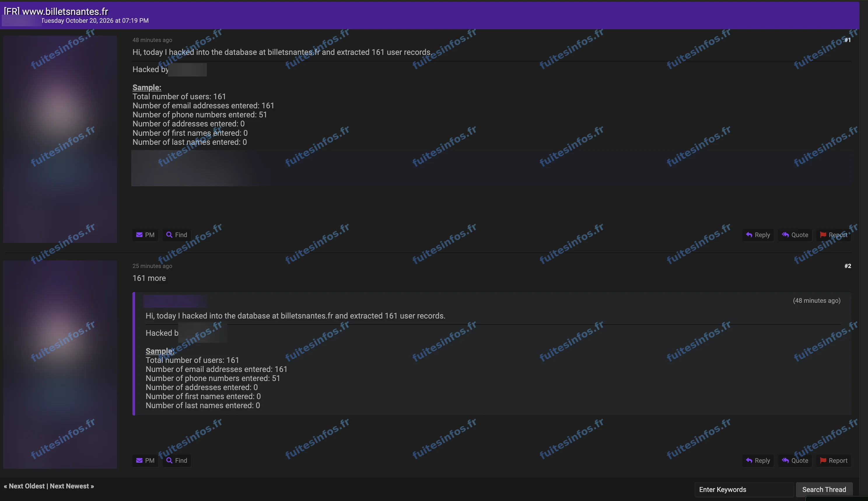The height and width of the screenshot is (501, 868).
Task: Open the Next Oldest thread link
Action: pos(27,486)
